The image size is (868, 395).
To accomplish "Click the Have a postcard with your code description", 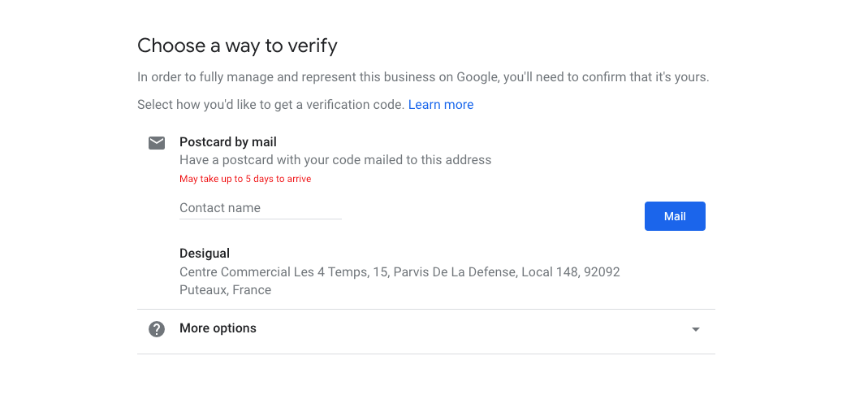I will pyautogui.click(x=335, y=160).
